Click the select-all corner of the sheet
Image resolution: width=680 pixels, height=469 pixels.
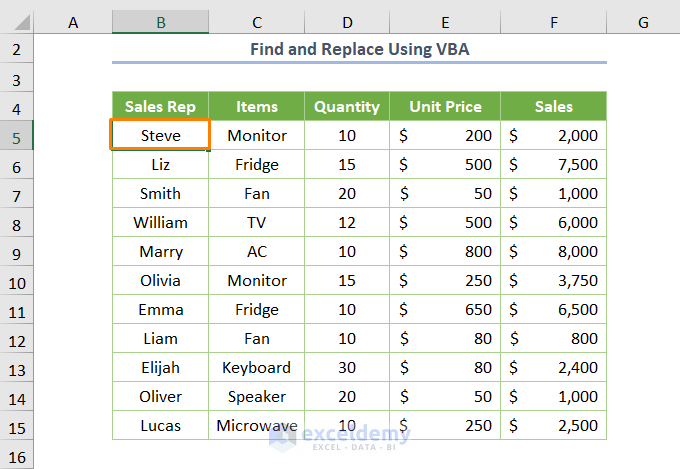click(17, 22)
